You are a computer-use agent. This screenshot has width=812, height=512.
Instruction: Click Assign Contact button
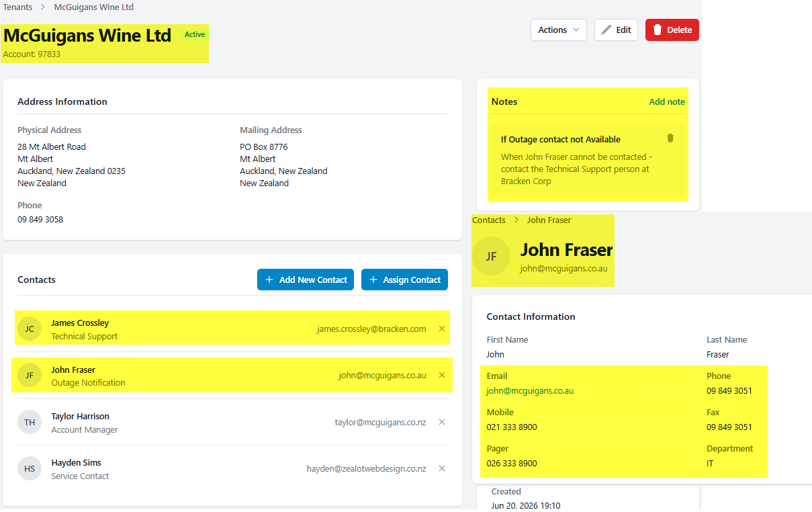click(404, 280)
